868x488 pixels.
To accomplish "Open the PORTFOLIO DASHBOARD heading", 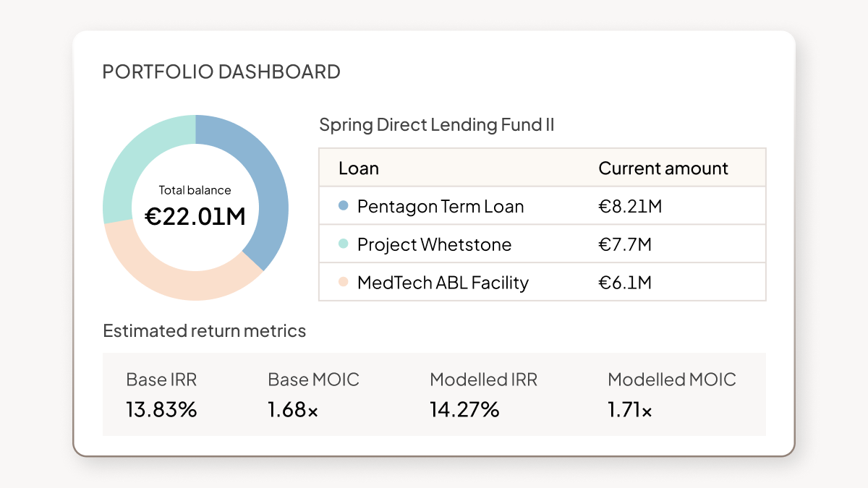I will click(x=221, y=72).
